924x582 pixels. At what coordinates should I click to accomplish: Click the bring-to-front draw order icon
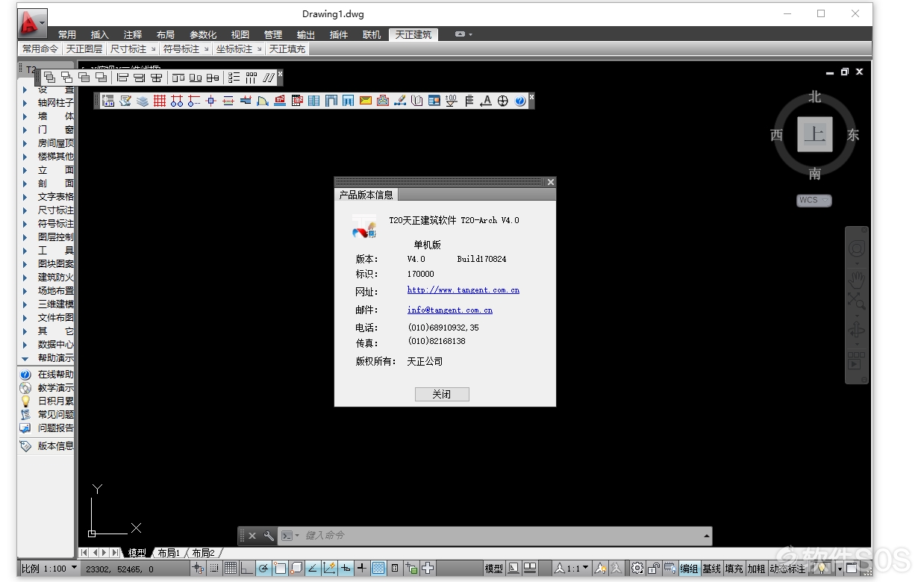50,77
